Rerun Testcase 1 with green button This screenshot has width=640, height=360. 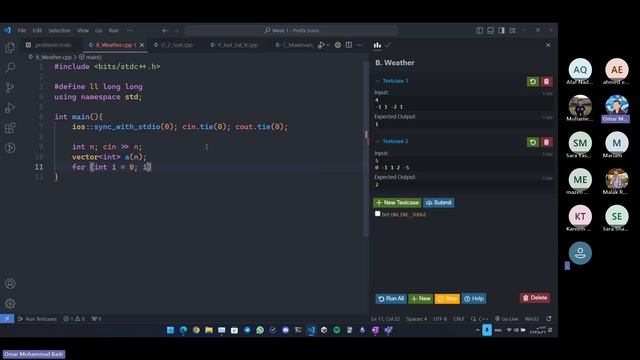coord(533,82)
